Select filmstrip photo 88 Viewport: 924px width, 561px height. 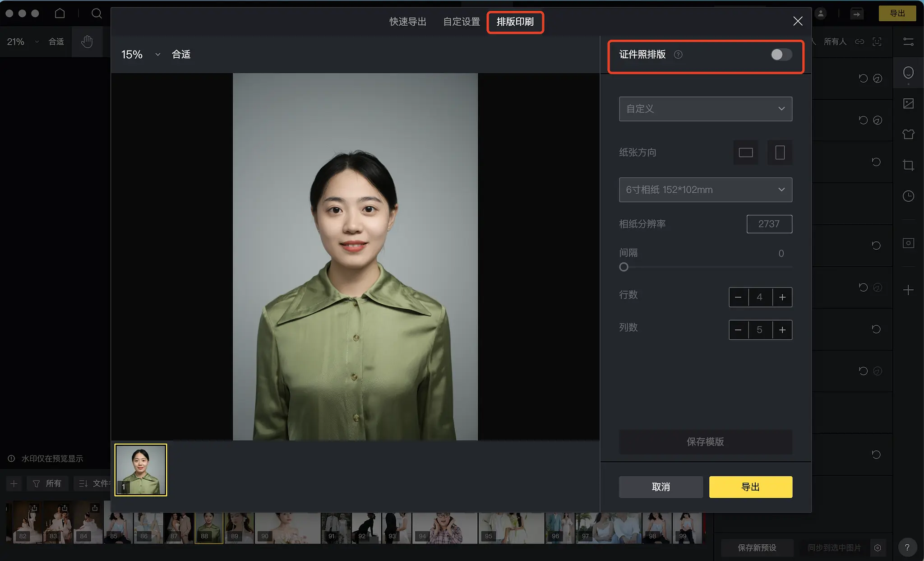click(209, 527)
